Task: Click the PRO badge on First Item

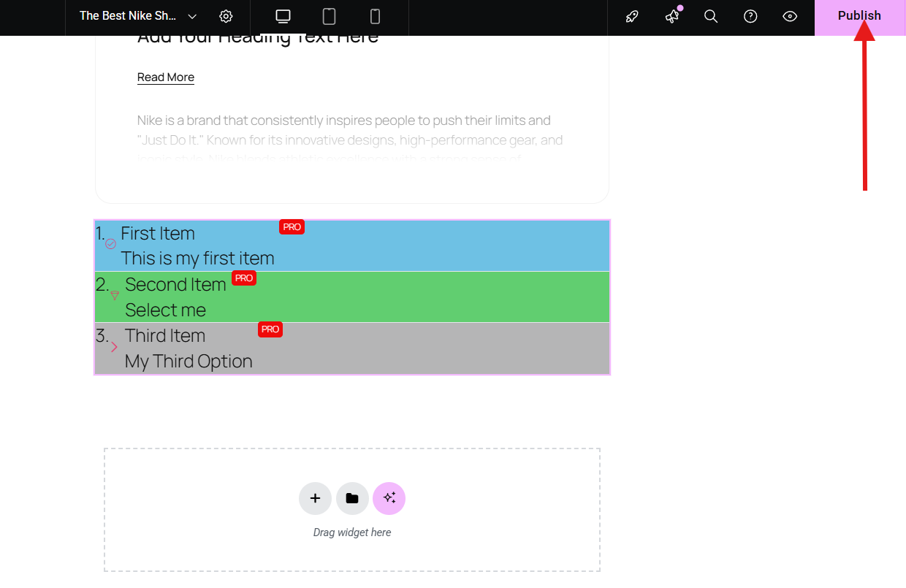Action: [292, 227]
